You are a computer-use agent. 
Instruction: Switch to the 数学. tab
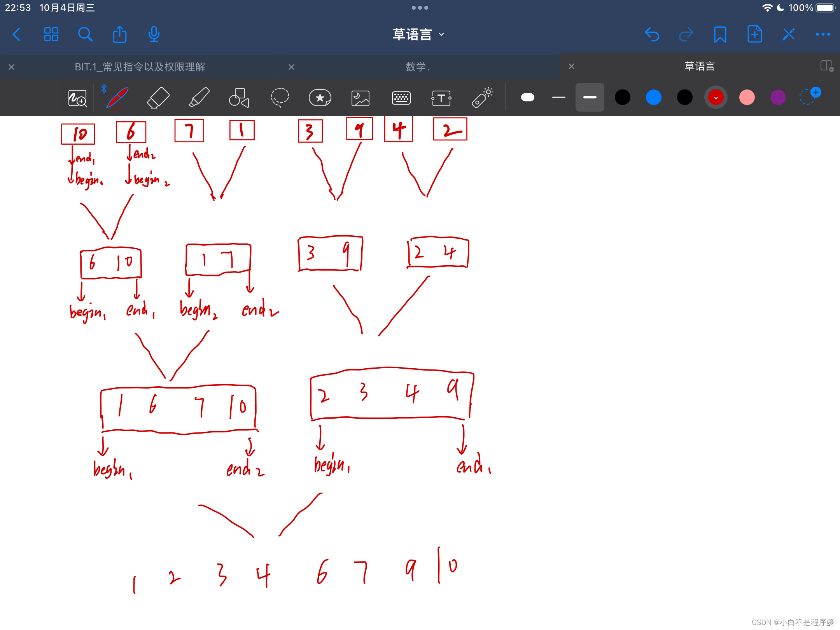pyautogui.click(x=418, y=67)
